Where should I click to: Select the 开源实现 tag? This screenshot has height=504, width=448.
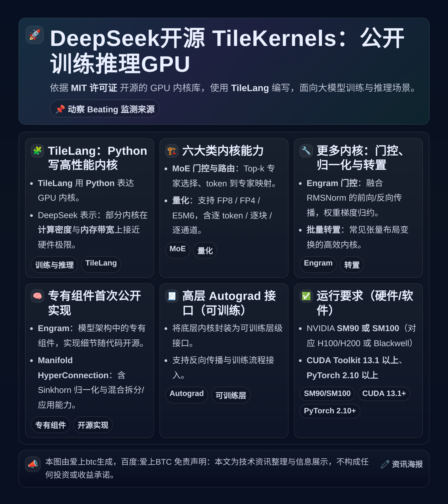tap(93, 425)
